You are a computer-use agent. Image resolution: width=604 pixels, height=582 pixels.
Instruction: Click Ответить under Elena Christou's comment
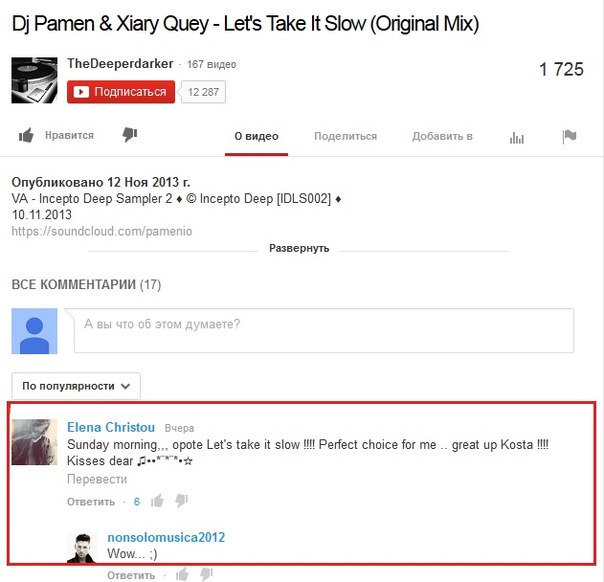click(x=91, y=501)
